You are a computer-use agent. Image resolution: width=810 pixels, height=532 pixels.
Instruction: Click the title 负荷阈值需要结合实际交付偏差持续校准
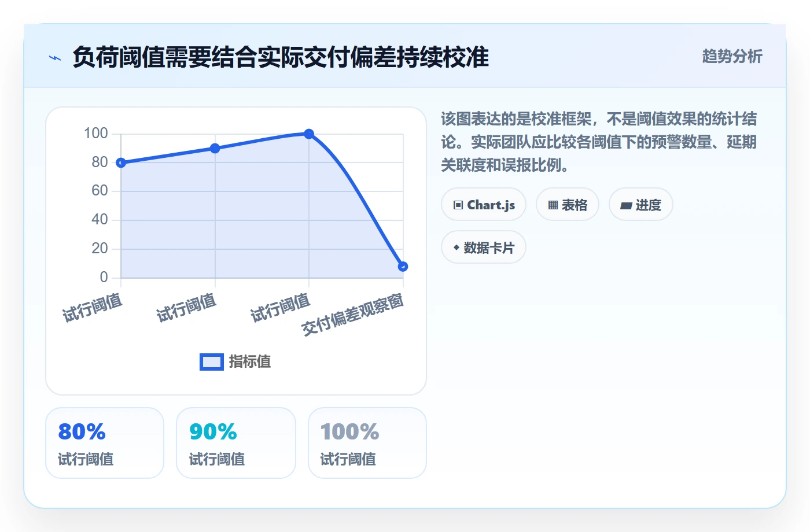(281, 57)
